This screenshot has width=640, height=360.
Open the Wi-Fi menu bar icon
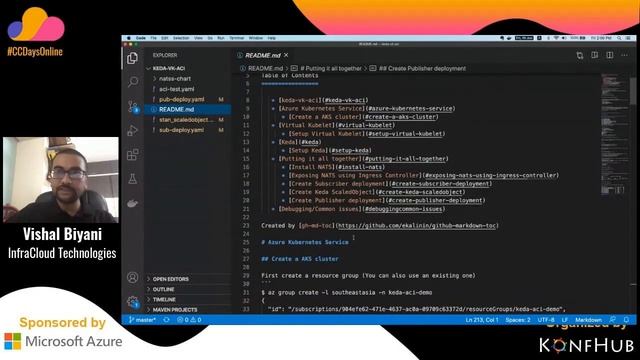coord(556,38)
